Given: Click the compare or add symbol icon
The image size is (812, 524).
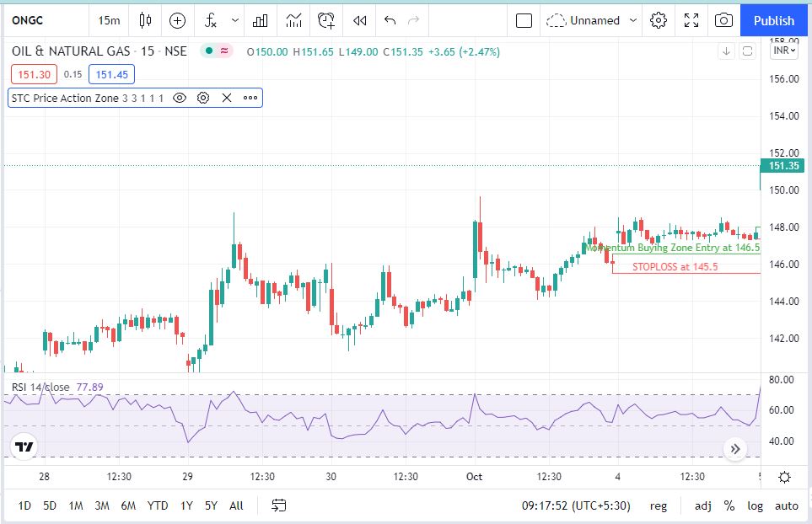Looking at the screenshot, I should tap(178, 20).
